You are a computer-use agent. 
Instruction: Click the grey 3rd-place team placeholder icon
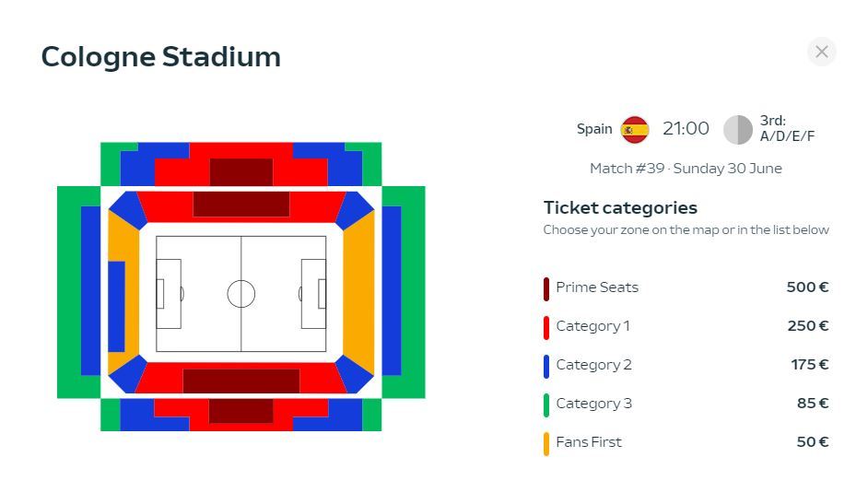[x=737, y=130]
